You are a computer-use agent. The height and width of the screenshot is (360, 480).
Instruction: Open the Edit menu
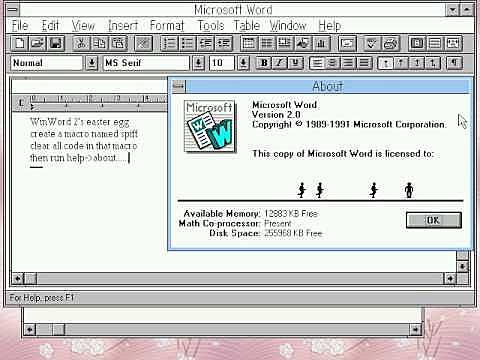[50, 26]
